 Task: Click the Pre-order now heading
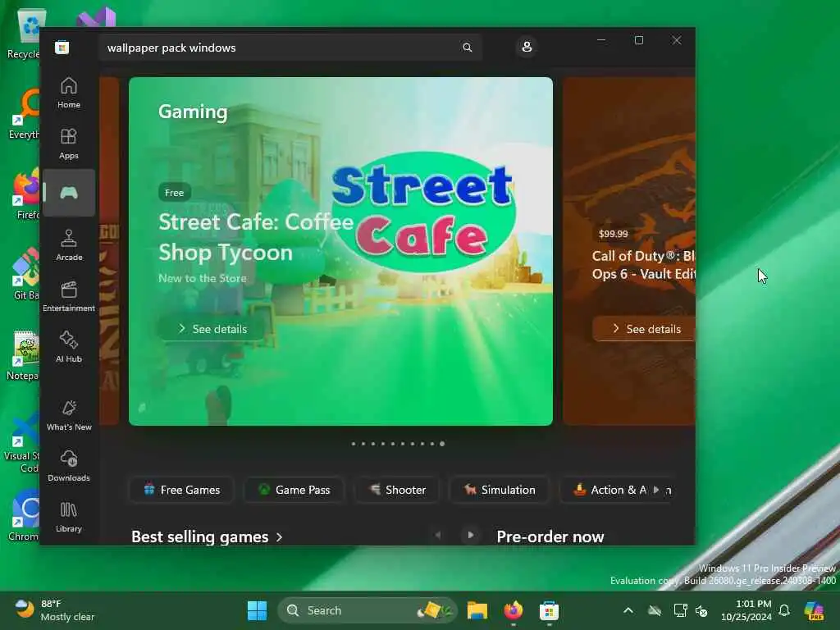(x=550, y=536)
